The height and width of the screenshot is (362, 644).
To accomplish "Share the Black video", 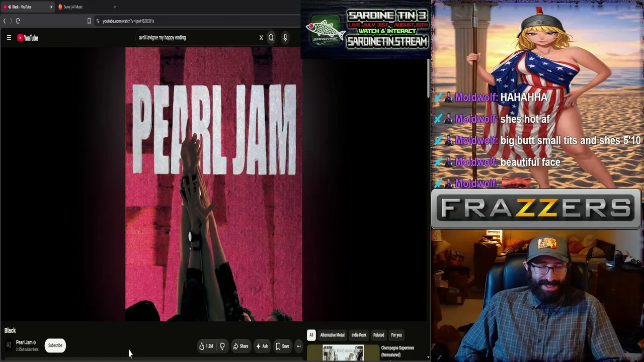I will [x=240, y=346].
